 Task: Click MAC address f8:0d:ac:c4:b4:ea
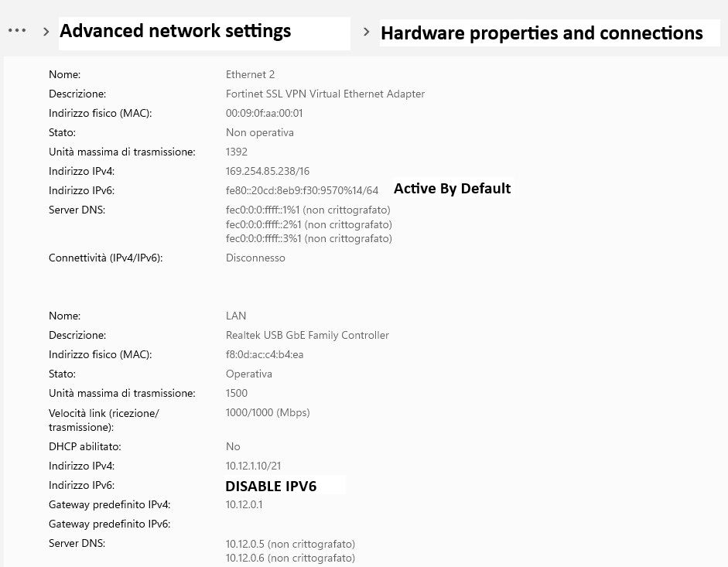[x=264, y=355]
